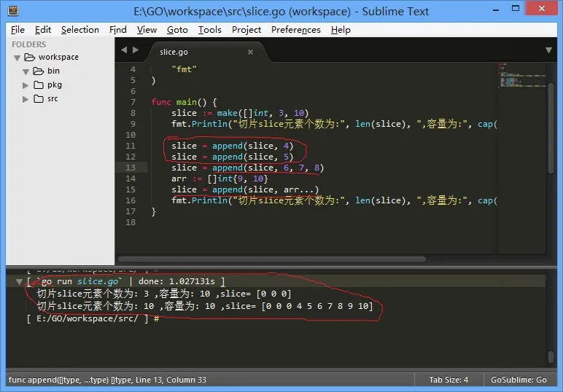Open the Tools menu
Image resolution: width=563 pixels, height=392 pixels.
[210, 30]
